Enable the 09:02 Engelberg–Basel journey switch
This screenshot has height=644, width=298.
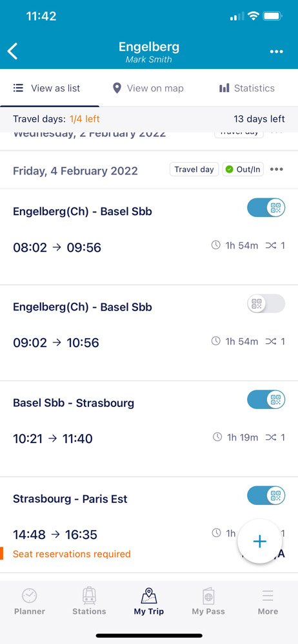click(266, 304)
